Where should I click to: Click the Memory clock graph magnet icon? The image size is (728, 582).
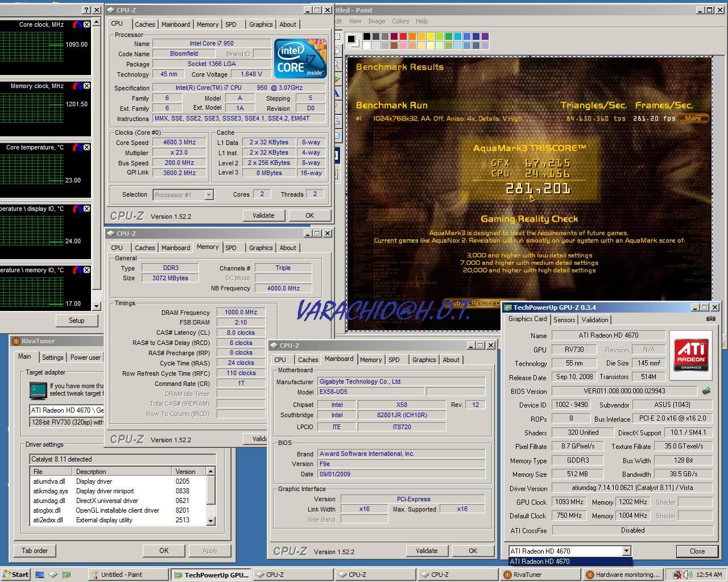77,86
